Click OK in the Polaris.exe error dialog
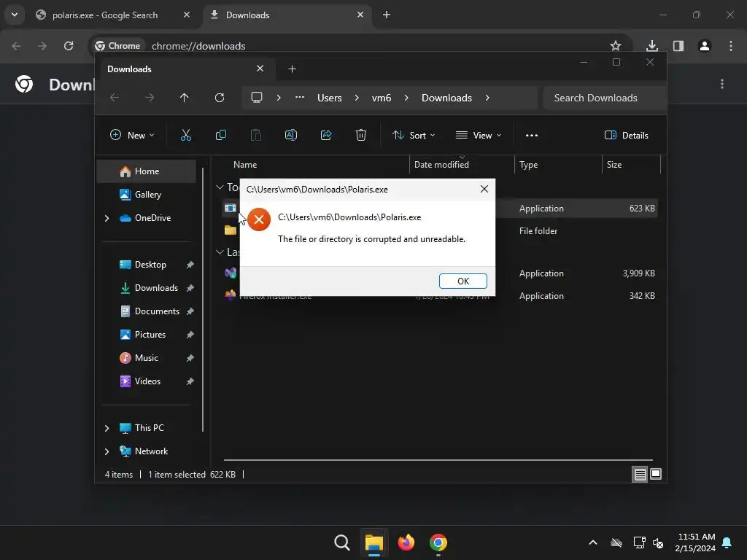 pos(462,281)
